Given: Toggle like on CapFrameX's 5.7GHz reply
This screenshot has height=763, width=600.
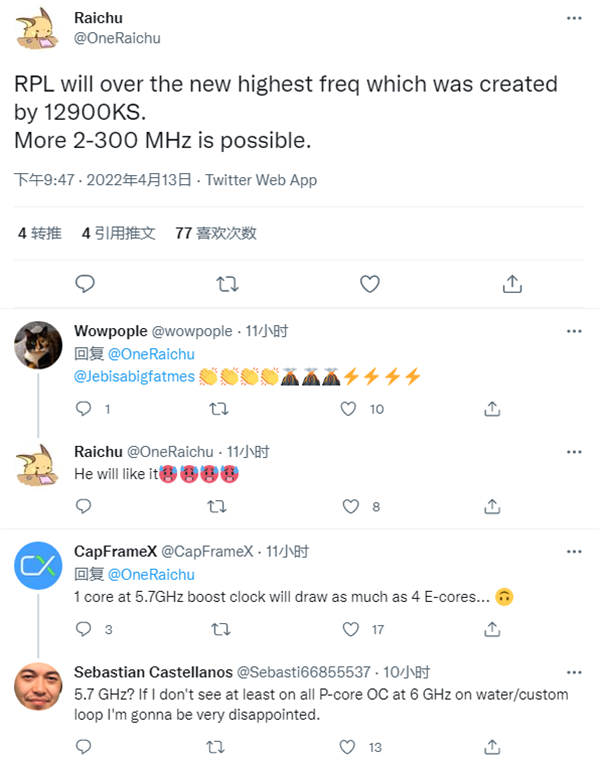Looking at the screenshot, I should (349, 630).
